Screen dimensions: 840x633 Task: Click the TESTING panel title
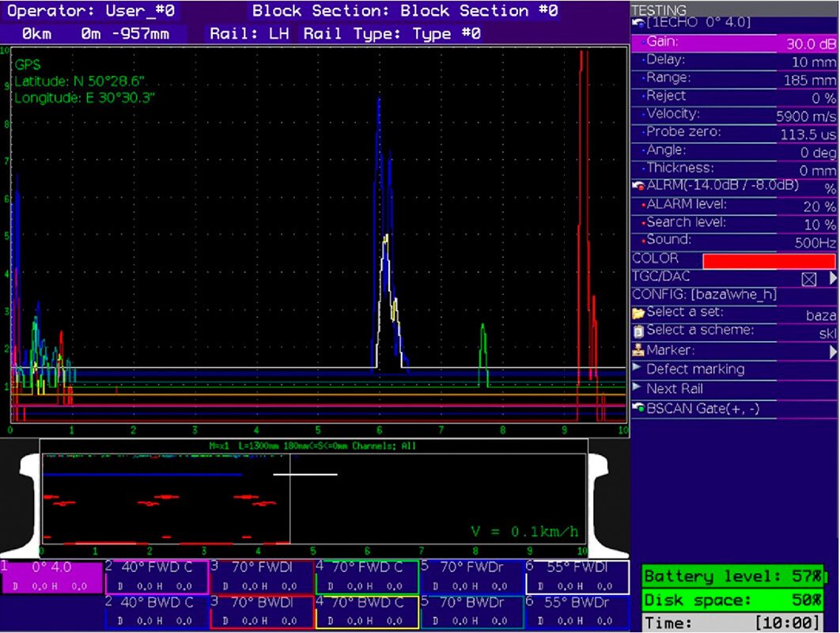[659, 10]
